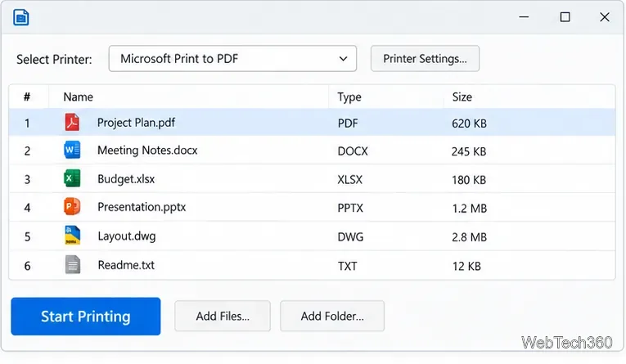Click the Word icon beside Meeting Notes.docx

(x=72, y=150)
